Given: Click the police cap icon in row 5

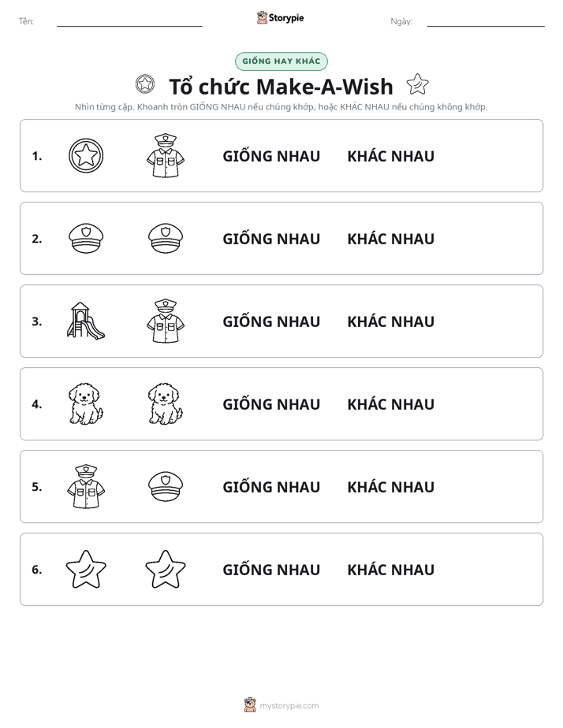Looking at the screenshot, I should [166, 486].
